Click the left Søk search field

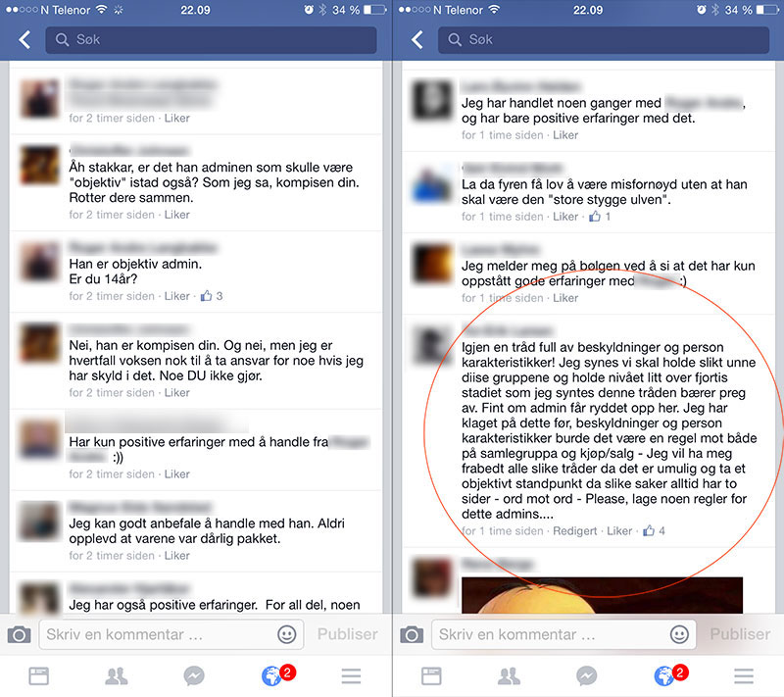click(x=211, y=39)
